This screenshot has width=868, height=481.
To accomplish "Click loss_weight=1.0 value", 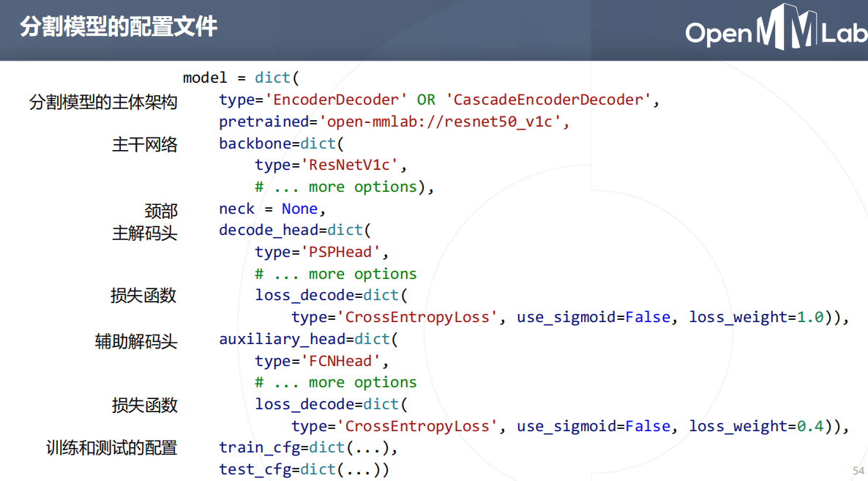I will (756, 317).
